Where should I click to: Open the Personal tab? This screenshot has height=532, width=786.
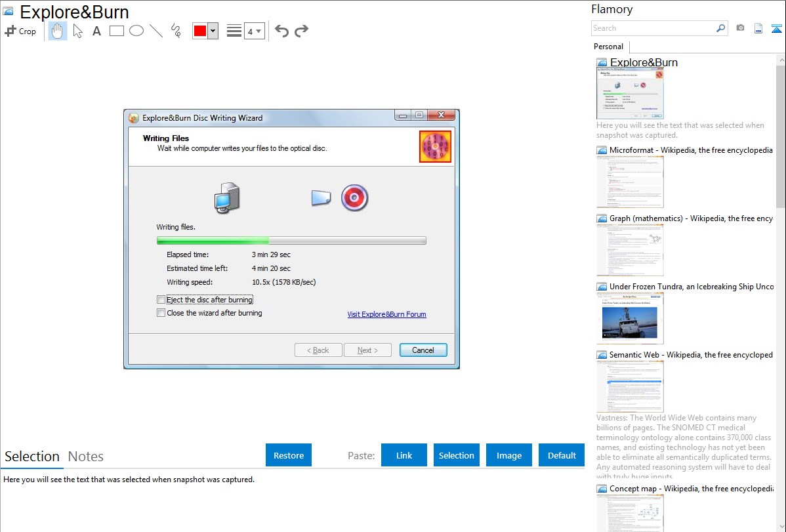click(608, 47)
